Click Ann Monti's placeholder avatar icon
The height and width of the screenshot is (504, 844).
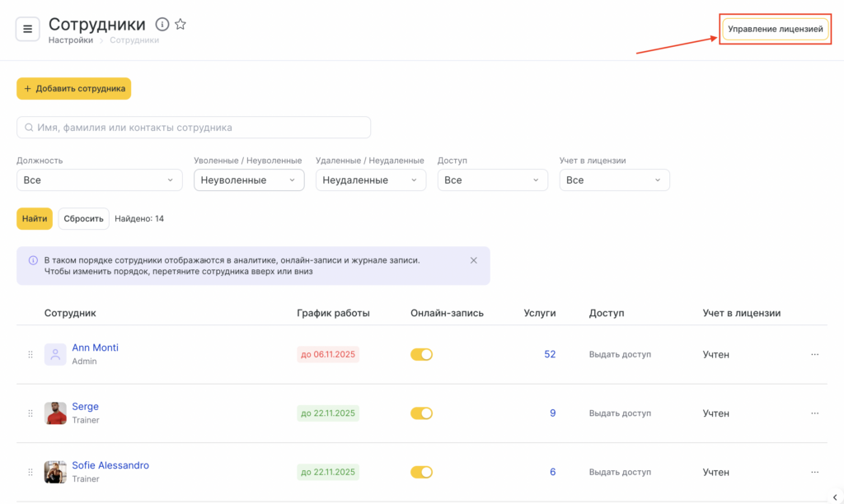tap(55, 354)
